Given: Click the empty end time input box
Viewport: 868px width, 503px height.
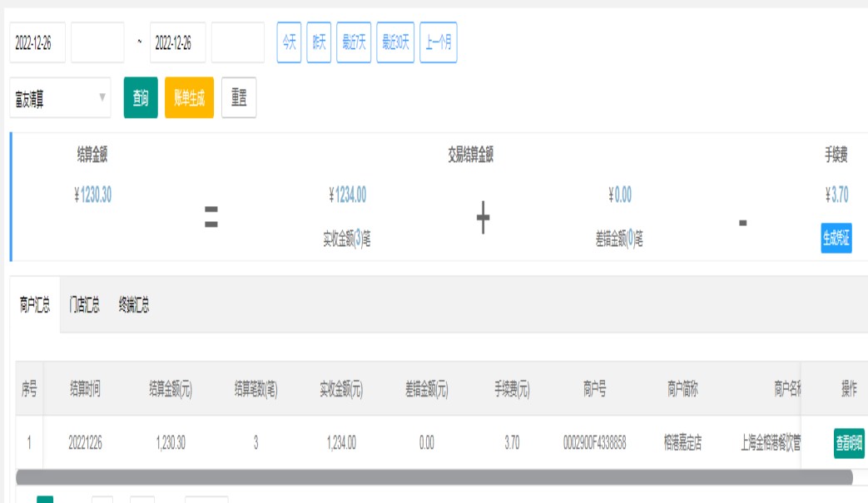Looking at the screenshot, I should pyautogui.click(x=237, y=43).
